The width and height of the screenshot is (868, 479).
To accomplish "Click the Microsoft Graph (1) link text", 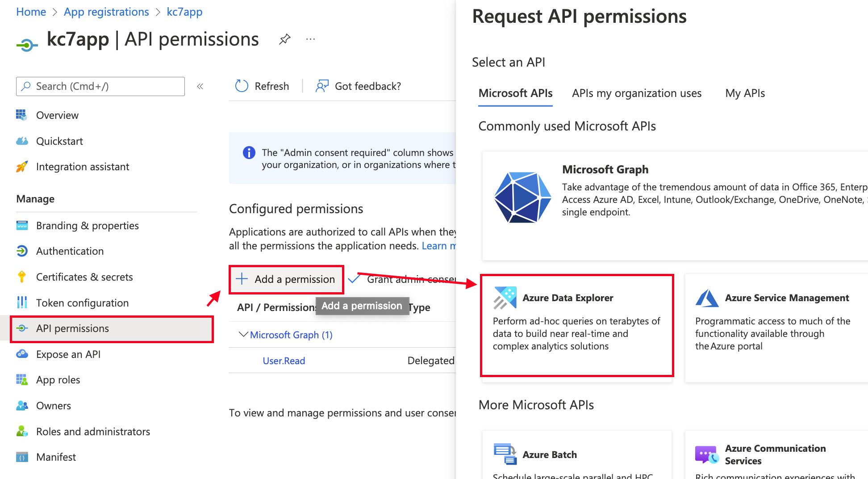I will [291, 335].
